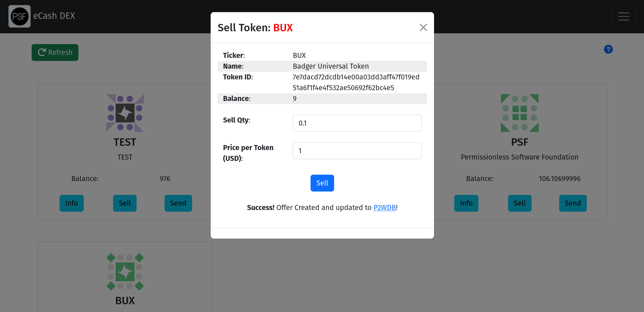Click the refresh arrow icon in Refresh button
This screenshot has height=312, width=644.
[x=41, y=52]
